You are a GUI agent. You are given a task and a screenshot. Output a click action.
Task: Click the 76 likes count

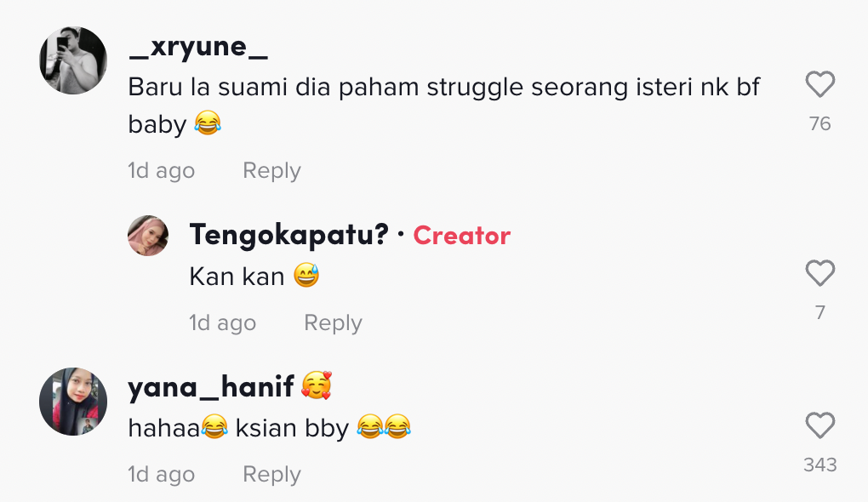point(819,124)
